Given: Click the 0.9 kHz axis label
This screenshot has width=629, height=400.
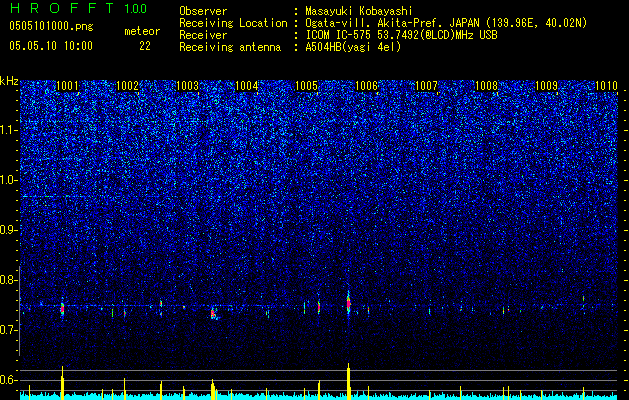Looking at the screenshot, I should 8,230.
